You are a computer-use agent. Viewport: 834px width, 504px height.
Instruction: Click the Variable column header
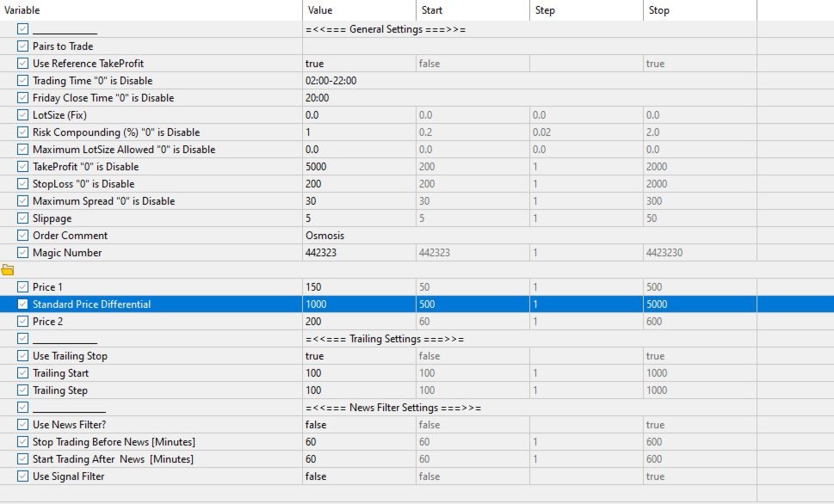click(x=151, y=10)
